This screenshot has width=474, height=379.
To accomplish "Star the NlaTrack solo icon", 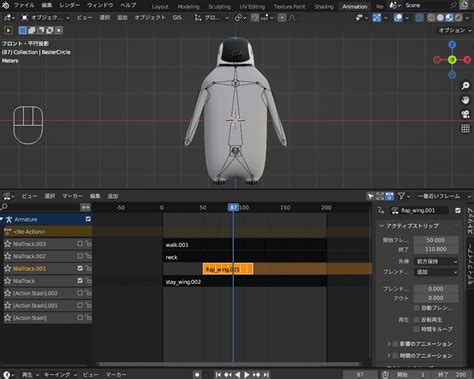I will pyautogui.click(x=8, y=281).
